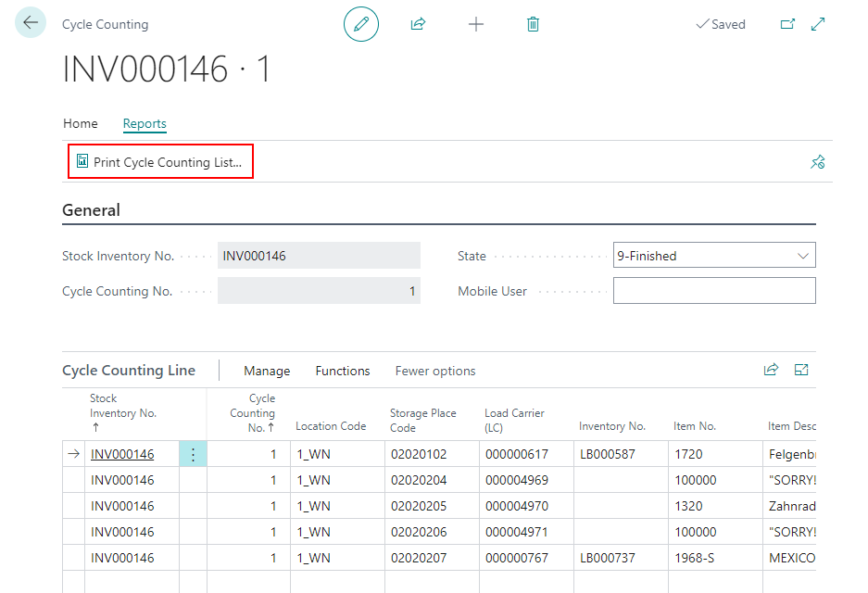Open row options for first line
The height and width of the screenshot is (593, 868).
(193, 454)
